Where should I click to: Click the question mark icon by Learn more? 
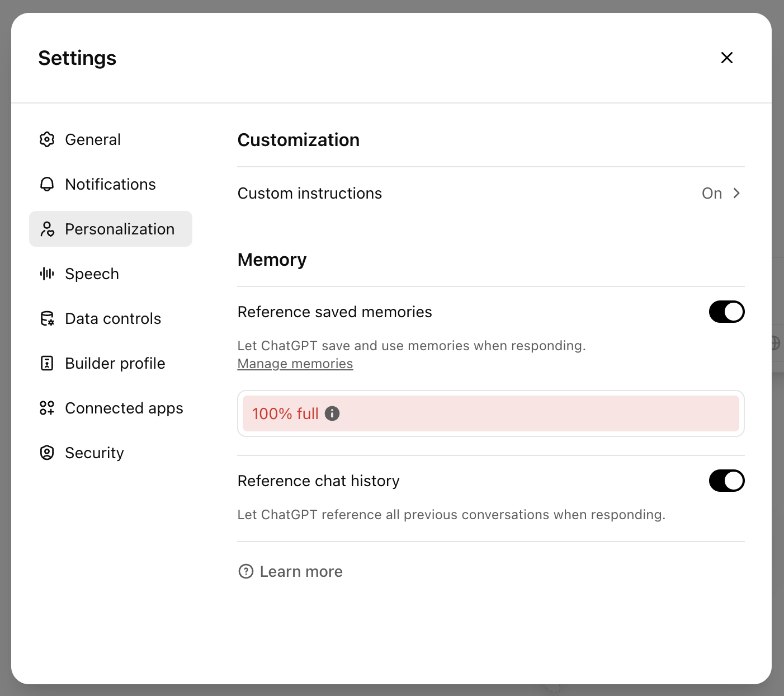click(246, 571)
